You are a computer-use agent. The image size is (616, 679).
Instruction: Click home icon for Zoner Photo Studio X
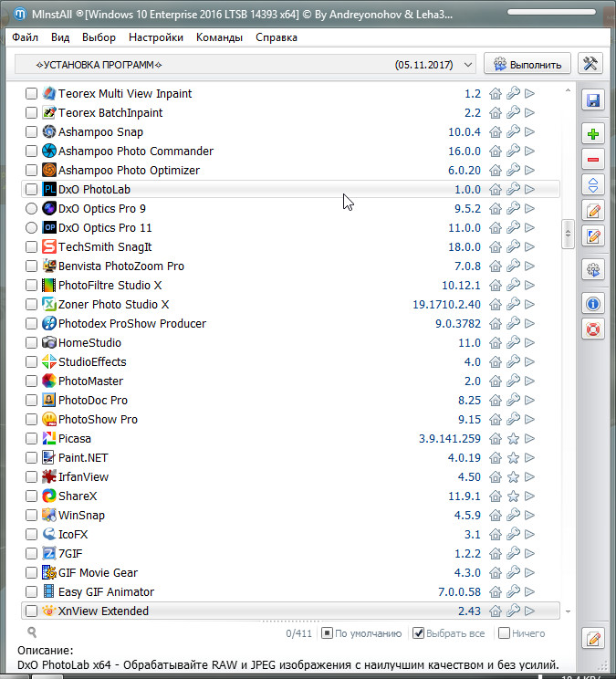tap(496, 305)
